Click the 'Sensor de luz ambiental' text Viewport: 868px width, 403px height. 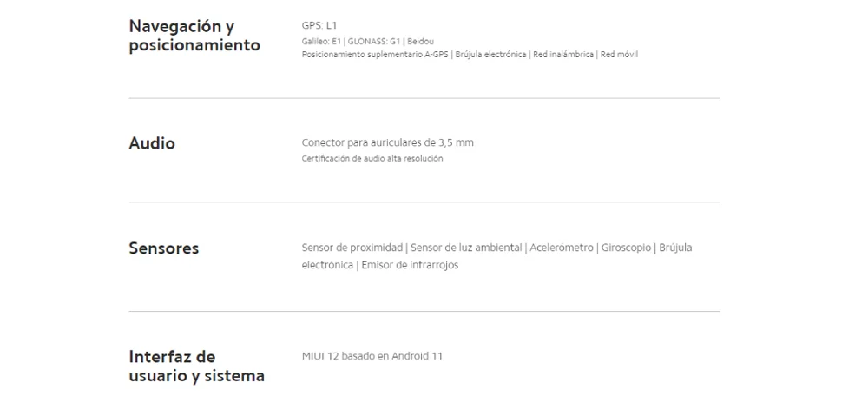click(466, 248)
